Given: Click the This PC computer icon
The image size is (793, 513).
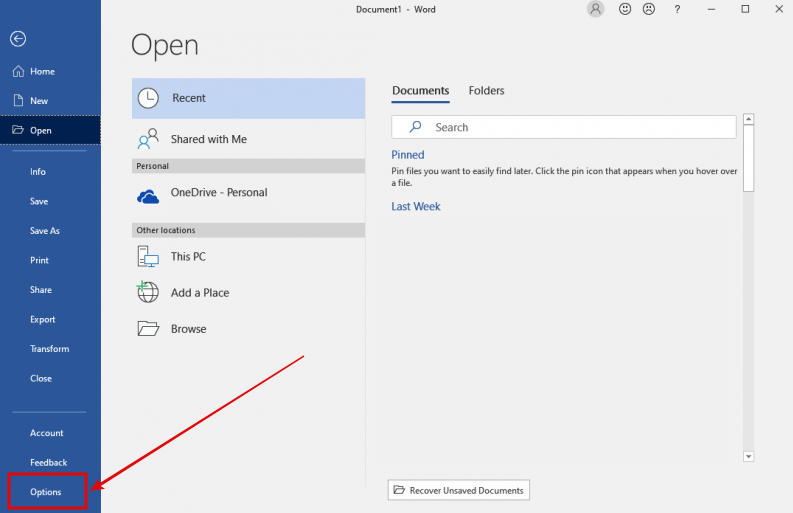Looking at the screenshot, I should tap(148, 256).
